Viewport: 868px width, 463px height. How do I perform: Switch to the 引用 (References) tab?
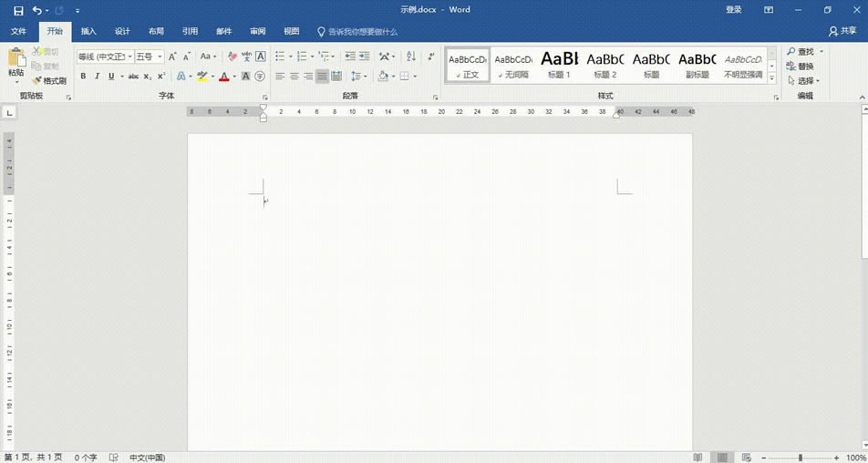190,32
